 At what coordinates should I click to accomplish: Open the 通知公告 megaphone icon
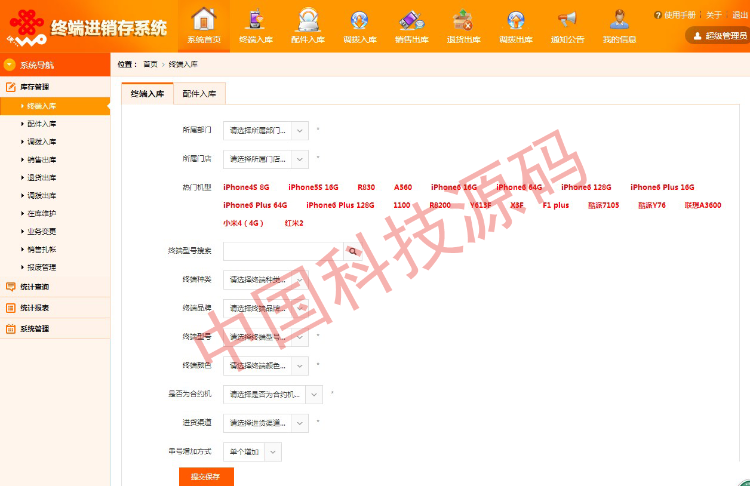[x=567, y=20]
